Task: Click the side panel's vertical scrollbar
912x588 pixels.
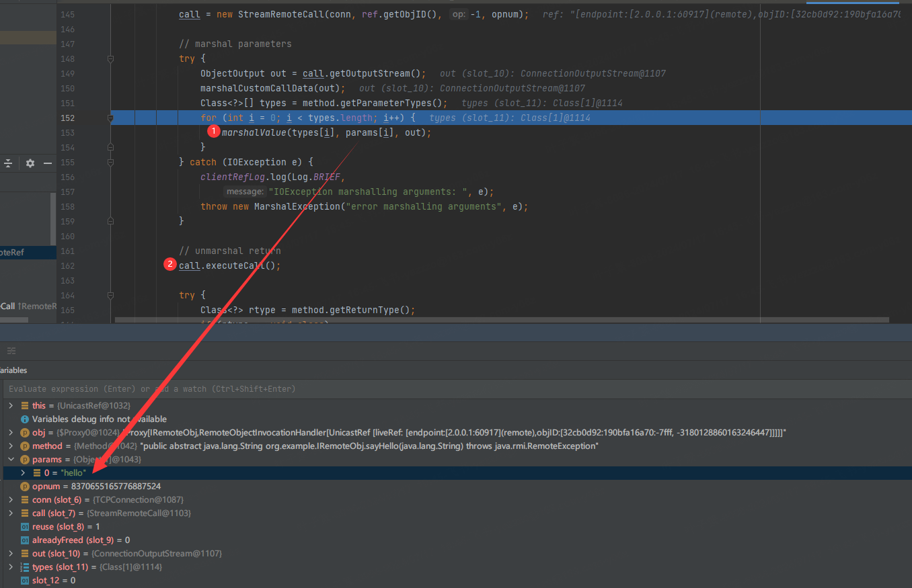Action: click(53, 220)
